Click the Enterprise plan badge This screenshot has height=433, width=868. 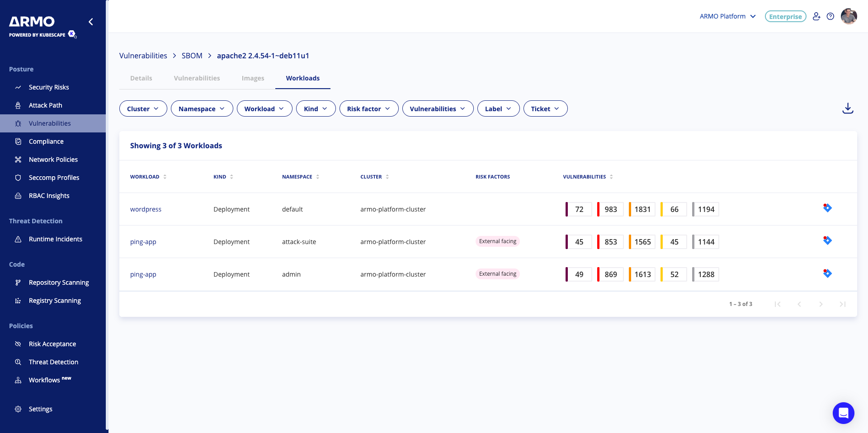[786, 16]
